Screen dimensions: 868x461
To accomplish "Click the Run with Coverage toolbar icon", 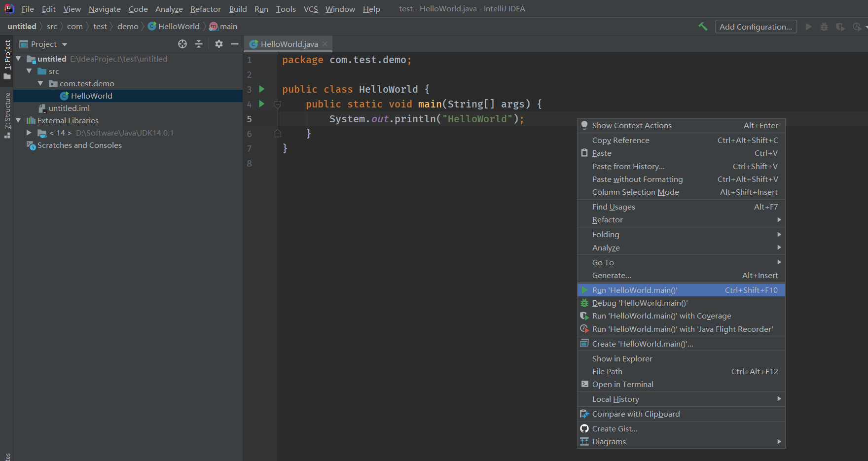I will click(840, 27).
